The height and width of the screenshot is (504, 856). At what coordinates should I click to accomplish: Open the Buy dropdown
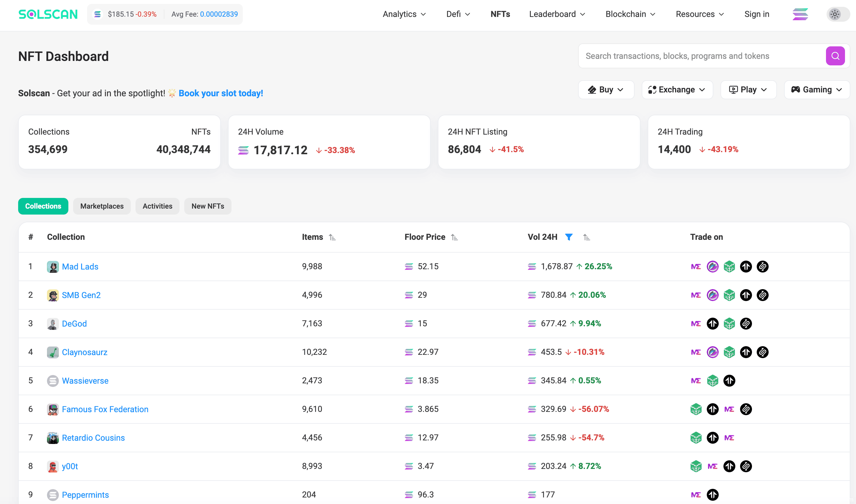click(x=606, y=90)
